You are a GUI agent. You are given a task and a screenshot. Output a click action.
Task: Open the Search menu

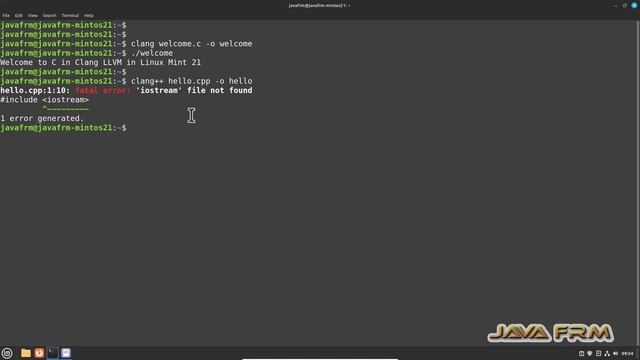49,16
